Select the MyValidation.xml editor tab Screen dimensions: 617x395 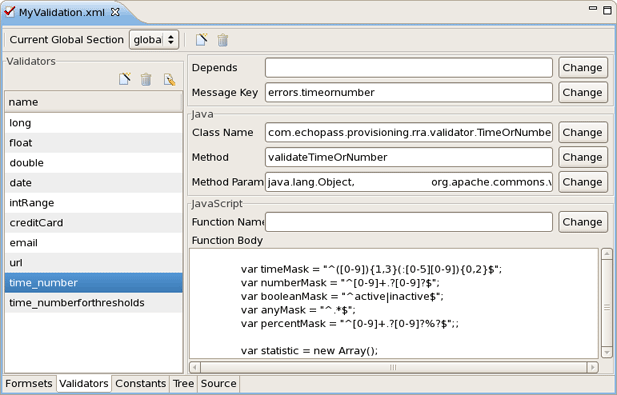pos(62,12)
